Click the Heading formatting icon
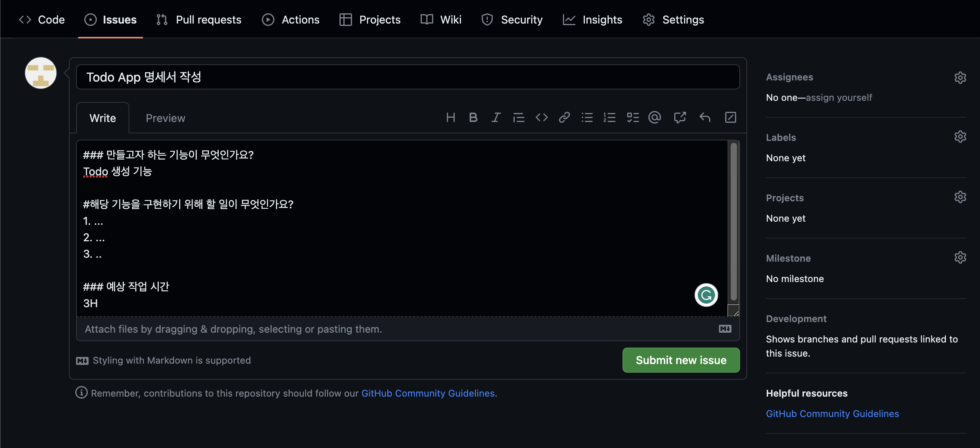This screenshot has height=448, width=980. pyautogui.click(x=450, y=117)
